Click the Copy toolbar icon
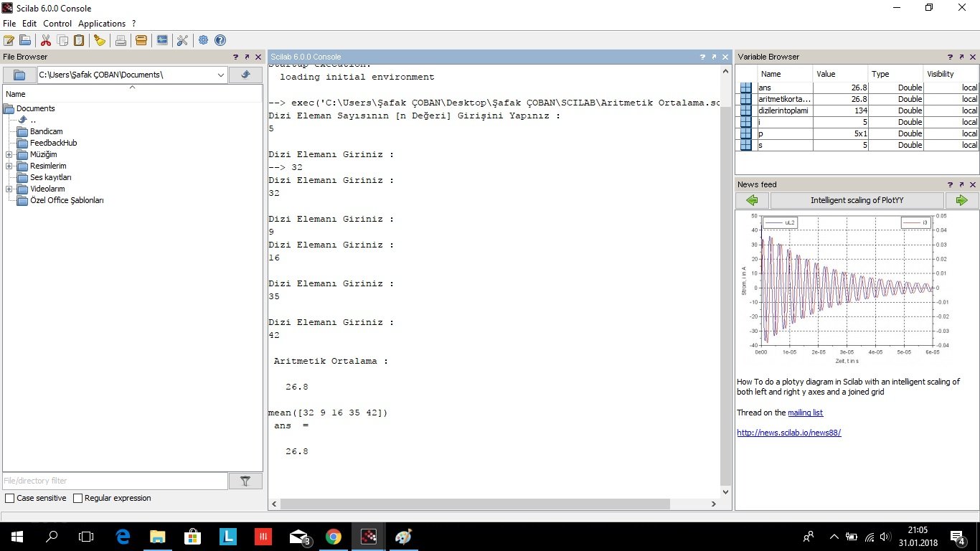The height and width of the screenshot is (551, 980). coord(62,40)
